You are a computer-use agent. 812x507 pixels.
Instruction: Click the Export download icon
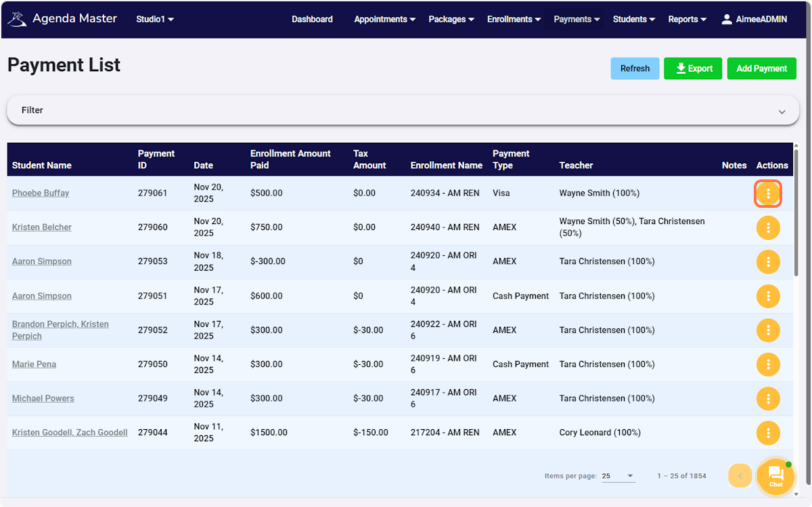pos(679,68)
